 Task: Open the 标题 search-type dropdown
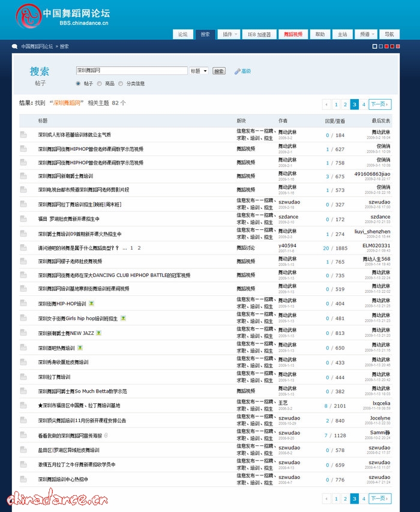point(199,71)
